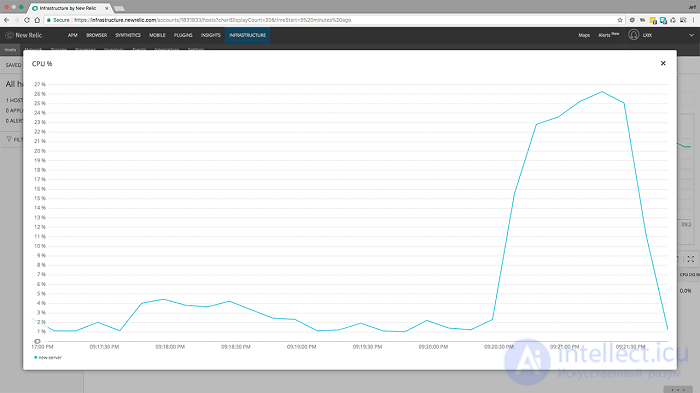Click the recycle-arrows extension icon
The image size is (700, 393).
[673, 20]
